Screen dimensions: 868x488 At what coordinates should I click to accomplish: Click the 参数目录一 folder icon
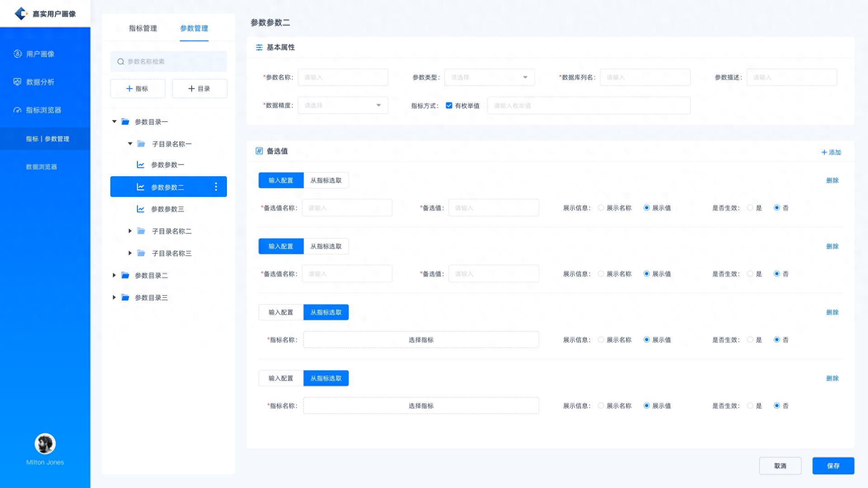tap(126, 122)
